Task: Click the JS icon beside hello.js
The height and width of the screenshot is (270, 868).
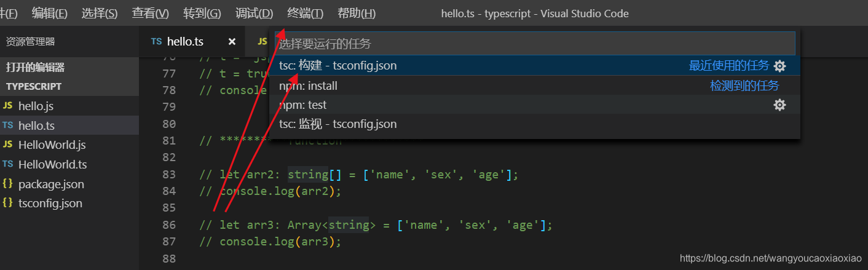Action: coord(7,106)
